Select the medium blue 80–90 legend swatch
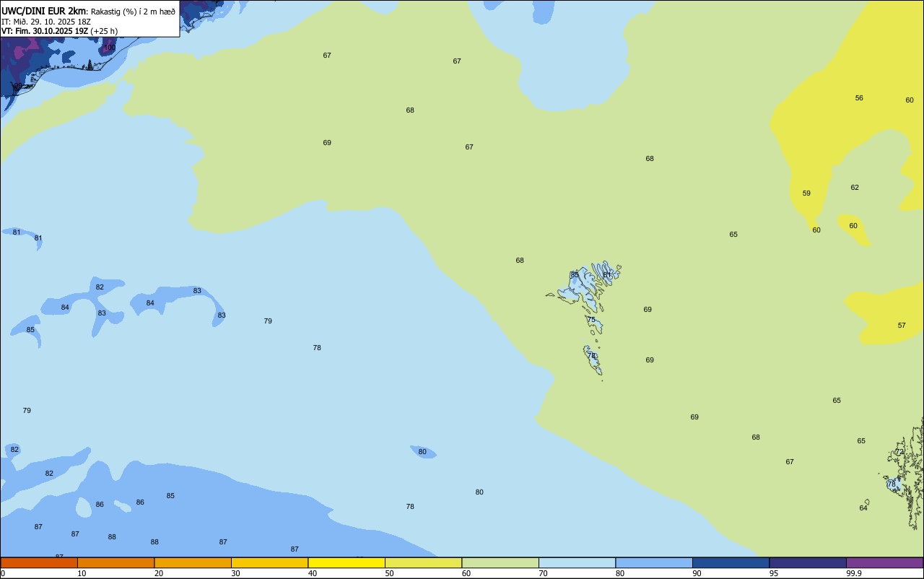The image size is (924, 579). pos(654,562)
